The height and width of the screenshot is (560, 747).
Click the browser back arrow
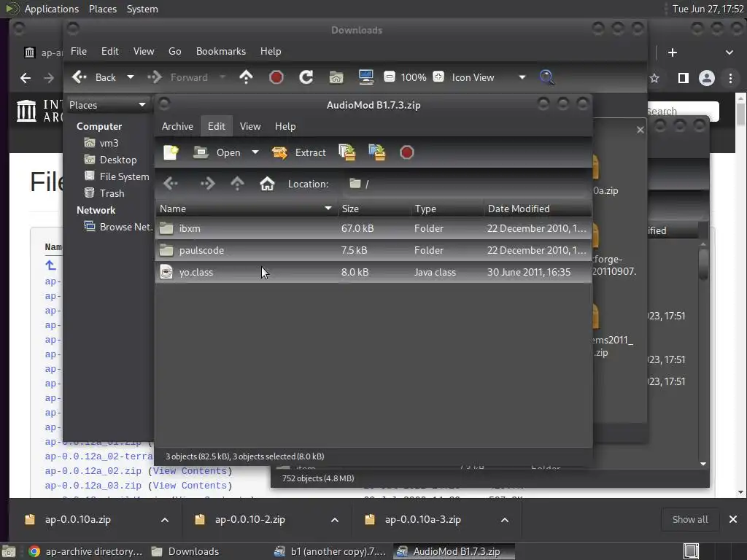click(26, 78)
